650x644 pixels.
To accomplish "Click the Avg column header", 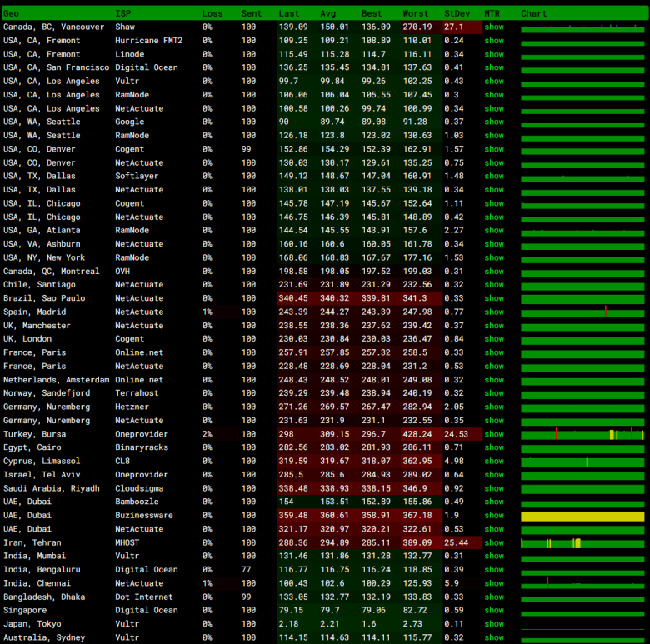I will [327, 13].
